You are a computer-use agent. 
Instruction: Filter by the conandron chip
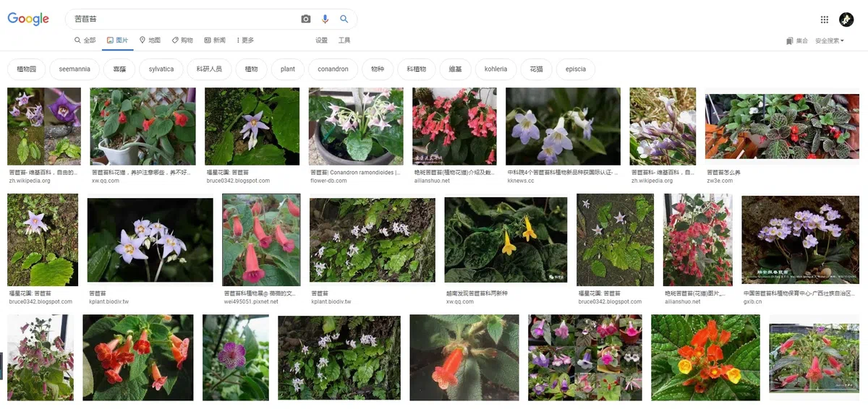333,69
